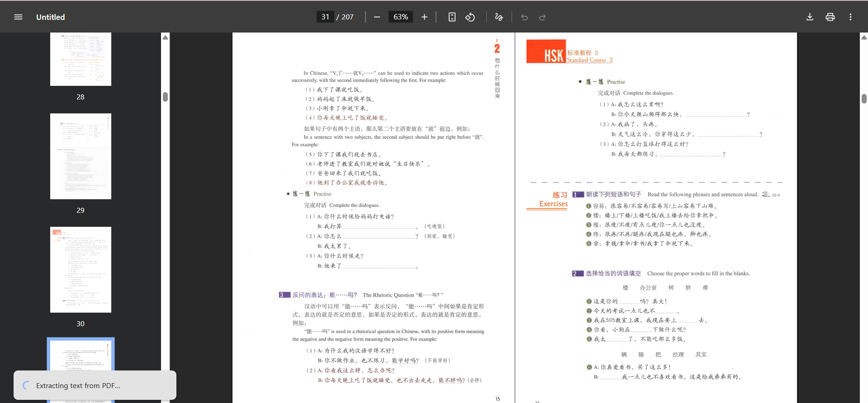Click 'Read the following phrases and sentences aloud.'
Viewport: 868px width, 403px height.
tap(702, 194)
